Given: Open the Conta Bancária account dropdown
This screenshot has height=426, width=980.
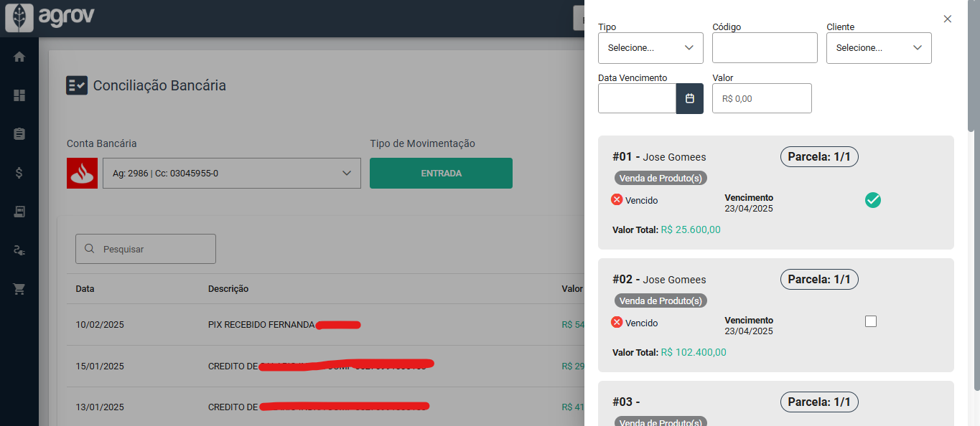Looking at the screenshot, I should coord(231,174).
